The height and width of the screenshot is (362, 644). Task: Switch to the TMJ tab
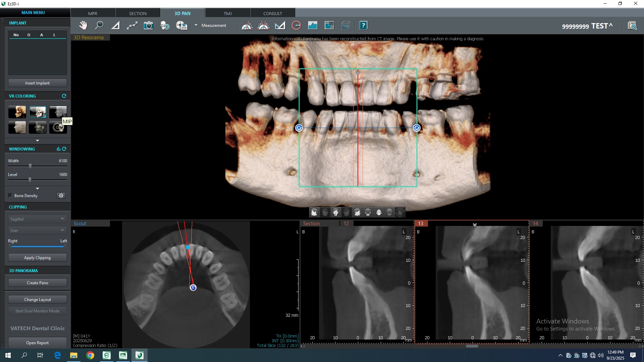(227, 13)
